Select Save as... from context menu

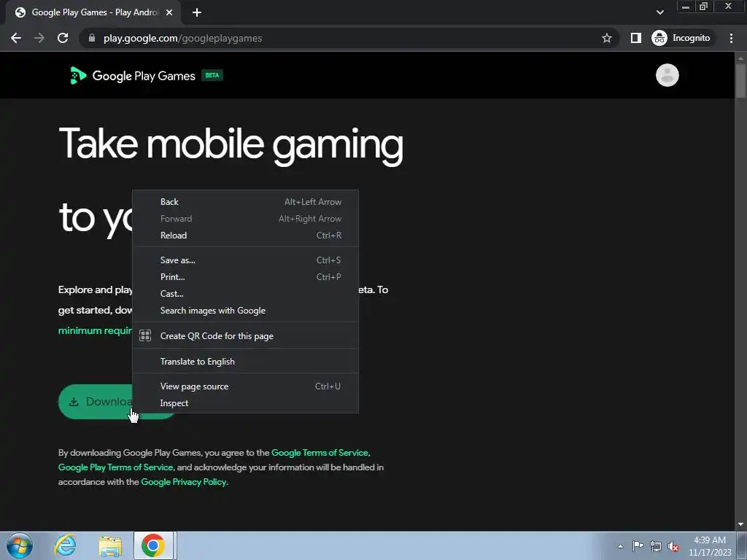(x=245, y=260)
